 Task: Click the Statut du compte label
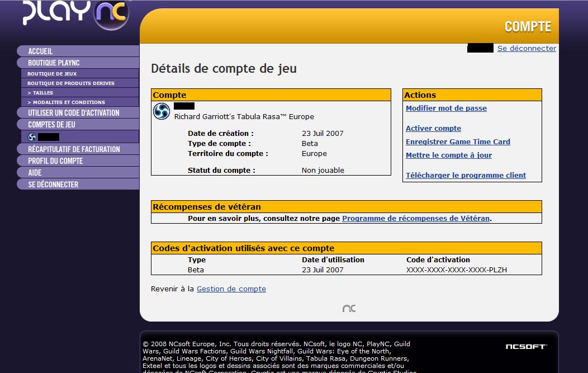tap(221, 171)
